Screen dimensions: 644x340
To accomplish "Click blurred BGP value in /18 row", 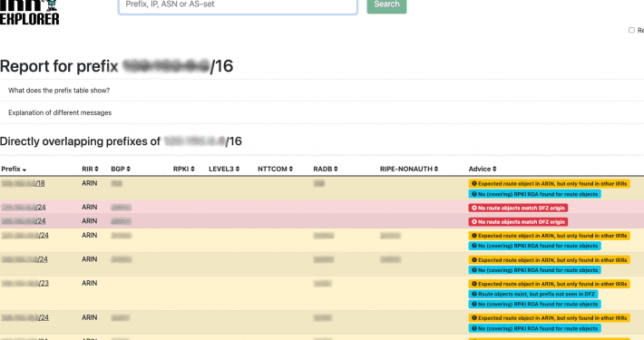I will pos(117,183).
